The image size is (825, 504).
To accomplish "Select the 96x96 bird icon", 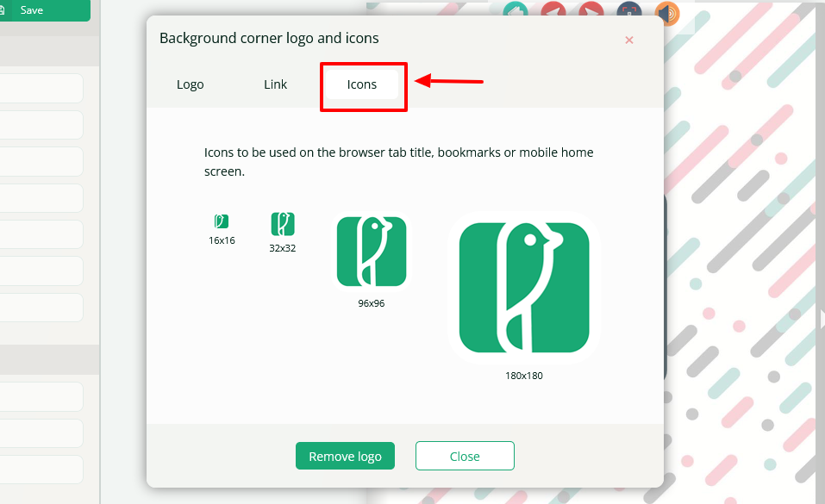I will tap(372, 252).
